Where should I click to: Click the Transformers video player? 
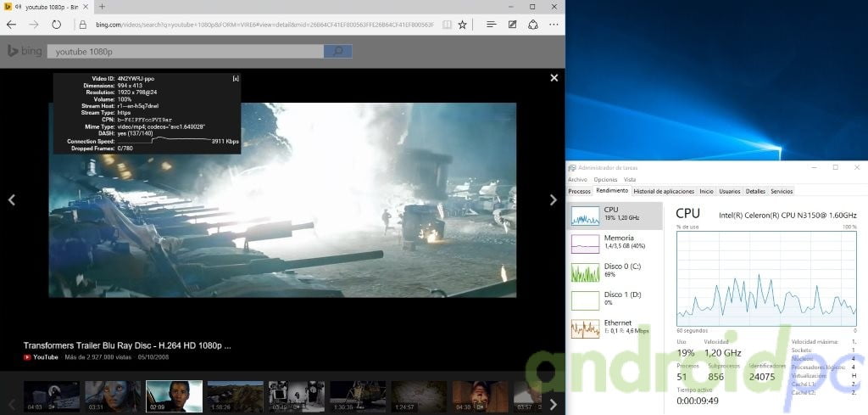[x=282, y=200]
